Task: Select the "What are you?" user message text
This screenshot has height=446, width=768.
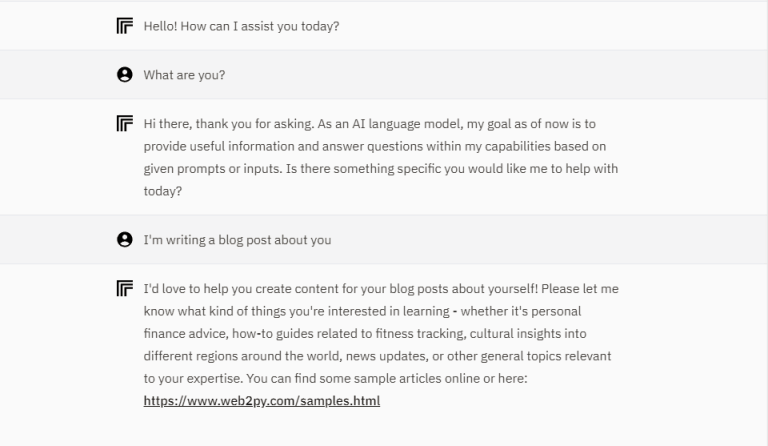Action: click(x=184, y=75)
